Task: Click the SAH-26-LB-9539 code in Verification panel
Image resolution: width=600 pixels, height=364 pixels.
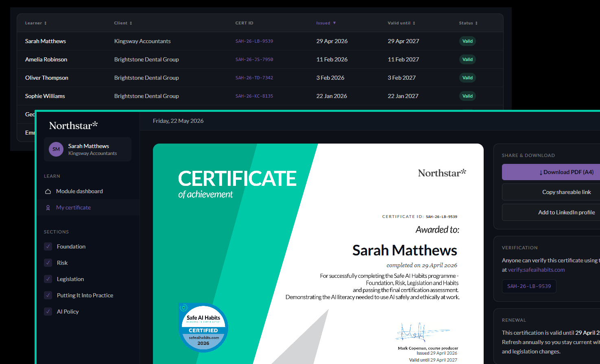Action: click(x=529, y=286)
